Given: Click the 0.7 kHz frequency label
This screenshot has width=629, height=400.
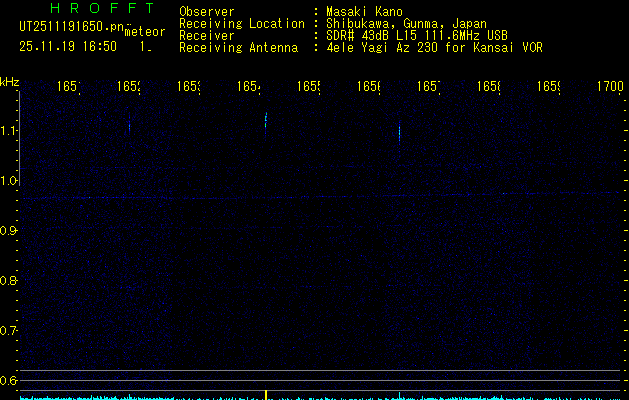Looking at the screenshot, I should point(9,331).
